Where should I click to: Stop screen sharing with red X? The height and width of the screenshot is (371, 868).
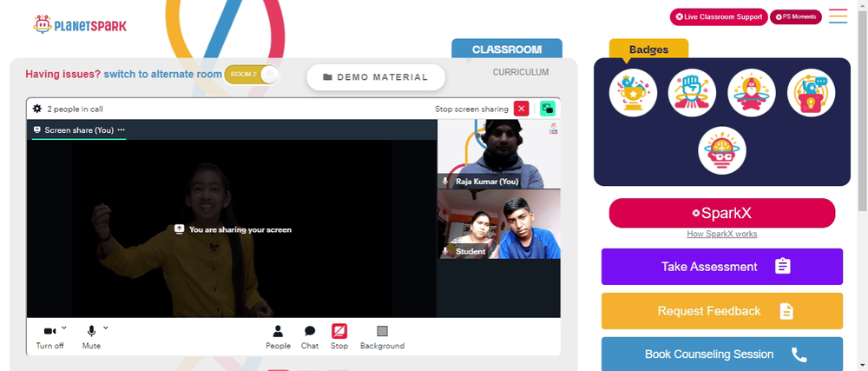pyautogui.click(x=521, y=109)
